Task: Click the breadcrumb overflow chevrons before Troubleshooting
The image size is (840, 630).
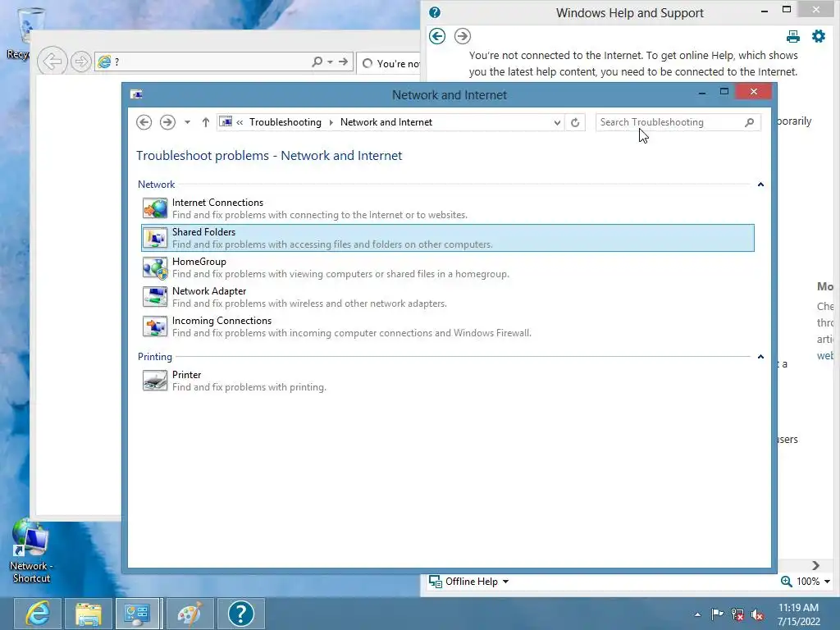Action: point(240,122)
